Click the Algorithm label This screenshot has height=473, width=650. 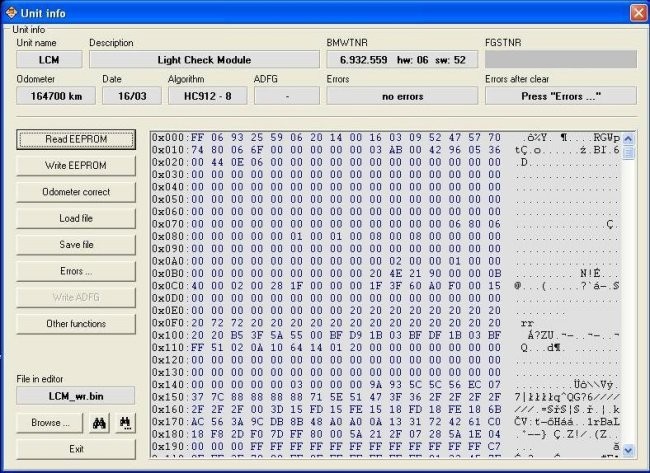point(186,79)
